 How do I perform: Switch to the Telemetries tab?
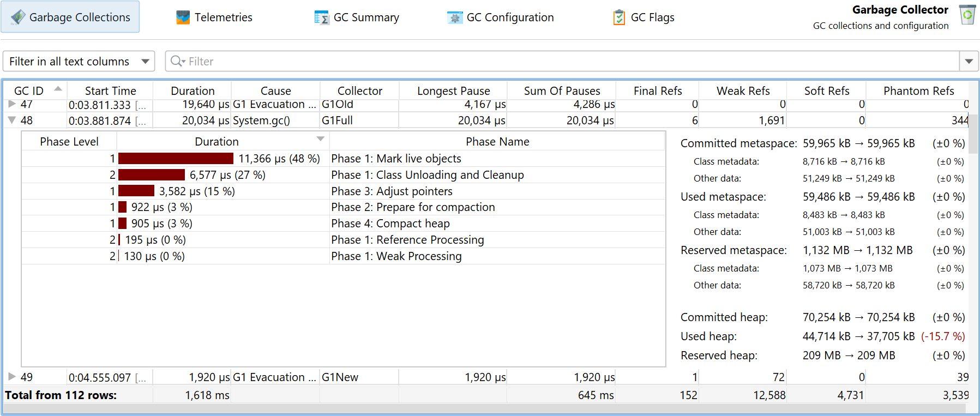click(x=214, y=17)
